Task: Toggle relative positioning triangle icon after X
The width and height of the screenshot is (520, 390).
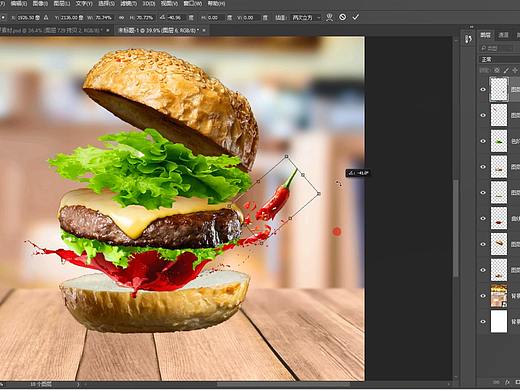Action: [x=46, y=17]
